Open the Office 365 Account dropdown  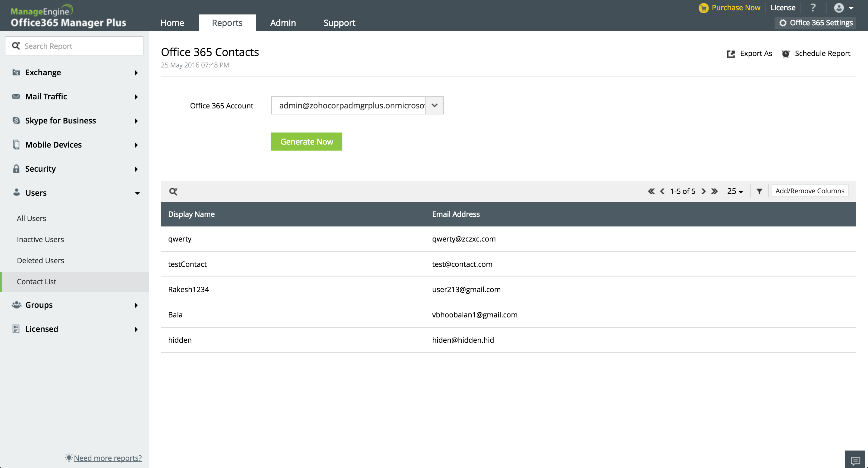434,105
